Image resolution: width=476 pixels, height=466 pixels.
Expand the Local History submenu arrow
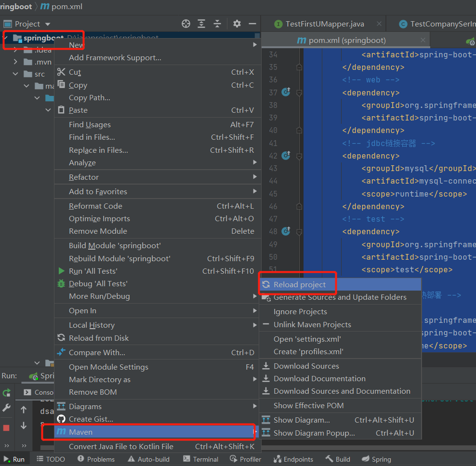[x=255, y=325]
